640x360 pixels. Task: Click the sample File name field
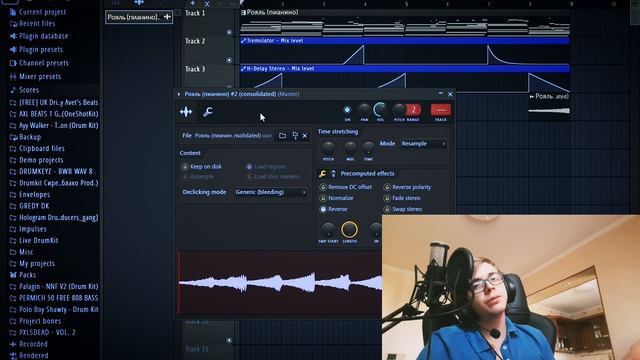point(233,136)
